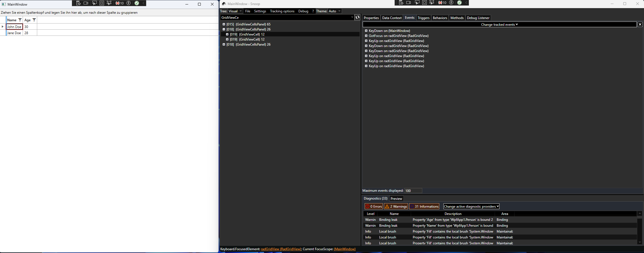Activate Select Element cursor icon in Snoop toolbar
The width and height of the screenshot is (644, 253).
417,3
